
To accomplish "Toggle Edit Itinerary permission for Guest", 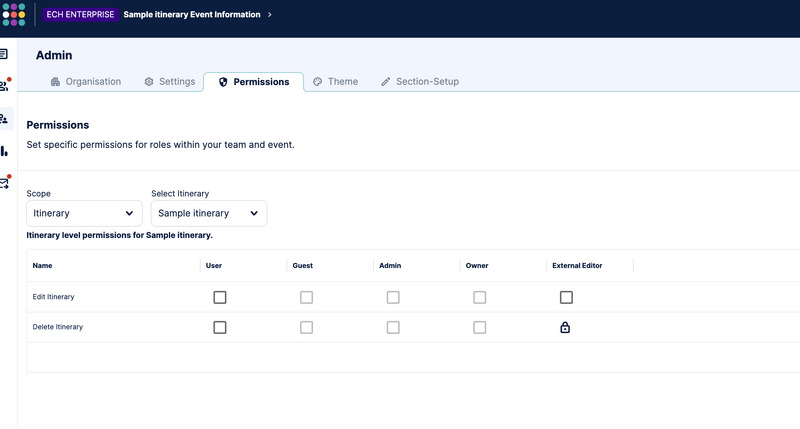I will point(306,297).
